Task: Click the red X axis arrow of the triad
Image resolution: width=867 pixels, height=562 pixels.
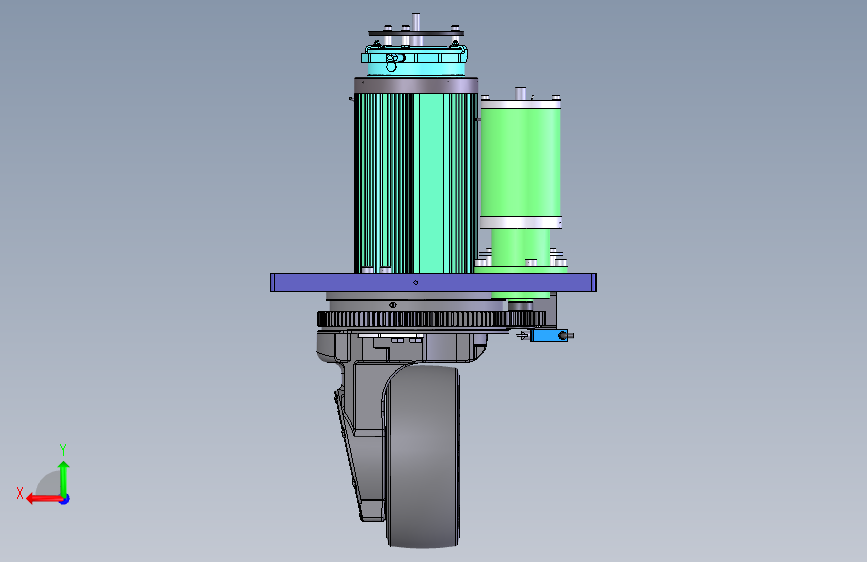Action: (x=43, y=499)
